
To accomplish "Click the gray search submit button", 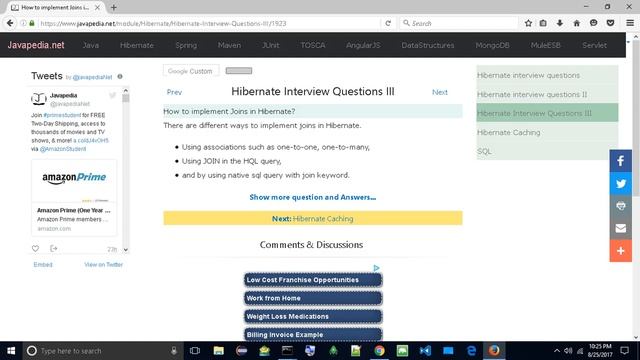I will (239, 71).
